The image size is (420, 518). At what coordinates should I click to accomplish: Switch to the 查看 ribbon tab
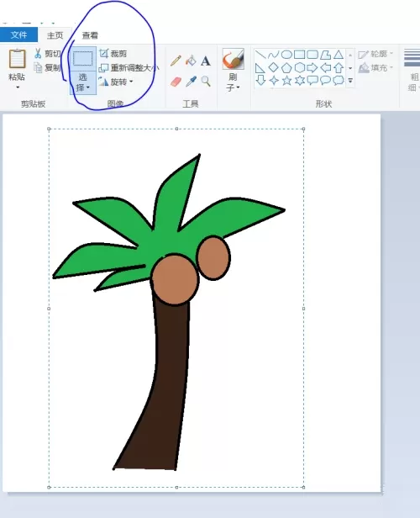click(90, 35)
